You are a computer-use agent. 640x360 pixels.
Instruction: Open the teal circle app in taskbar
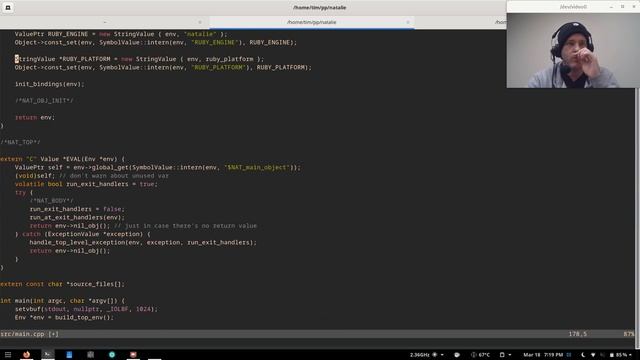(x=112, y=354)
